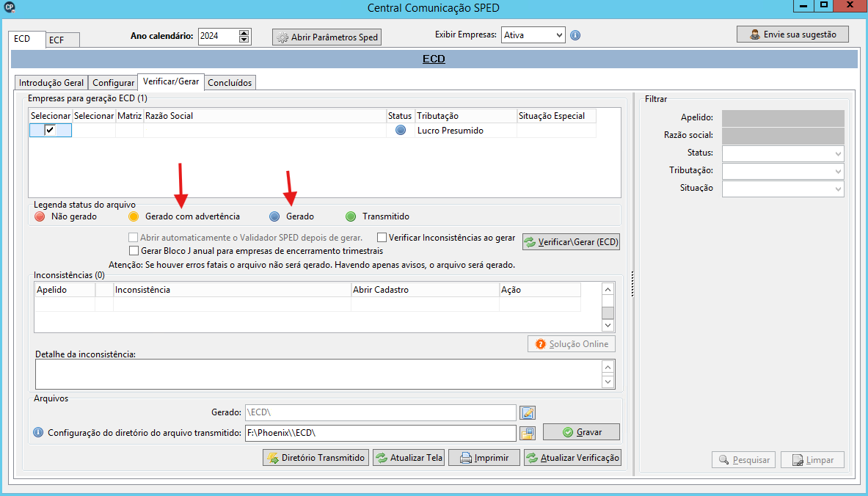
Task: Click the browse folder icon for transmitted directory
Action: click(527, 433)
